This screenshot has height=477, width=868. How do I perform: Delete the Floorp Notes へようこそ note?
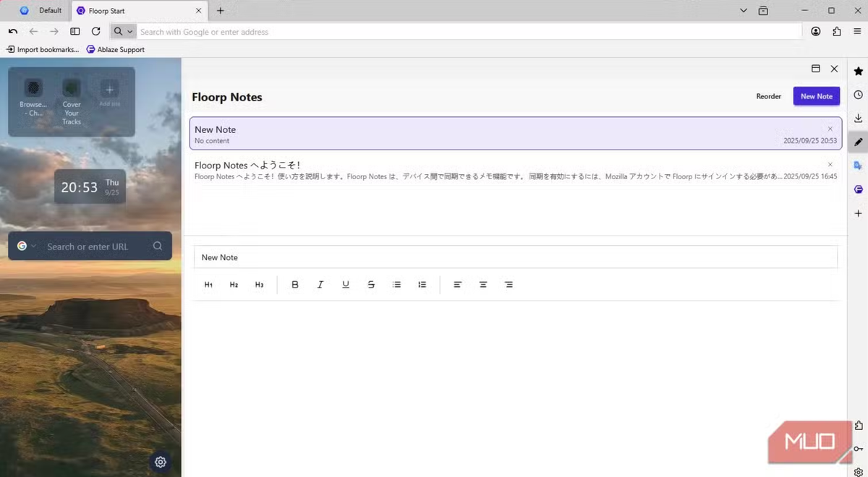click(830, 165)
